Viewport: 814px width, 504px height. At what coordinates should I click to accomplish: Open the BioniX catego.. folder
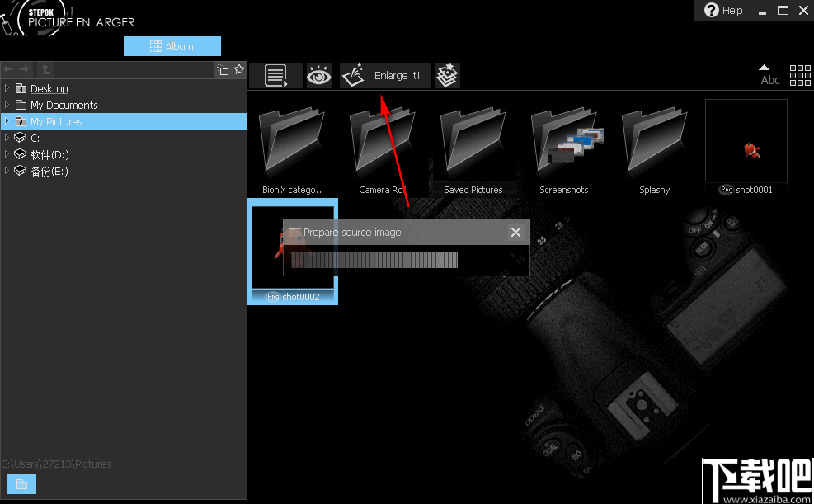(292, 148)
